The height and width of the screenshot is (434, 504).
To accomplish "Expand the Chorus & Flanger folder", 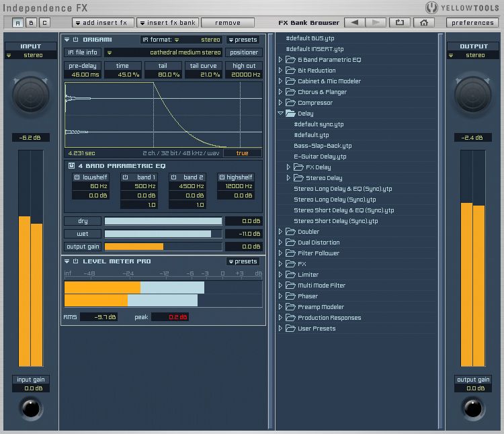I will tap(280, 91).
